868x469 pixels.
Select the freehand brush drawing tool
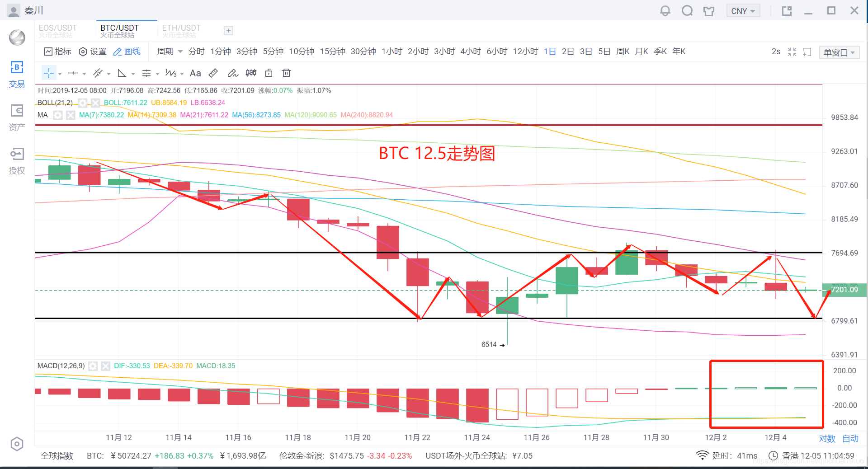(x=232, y=73)
